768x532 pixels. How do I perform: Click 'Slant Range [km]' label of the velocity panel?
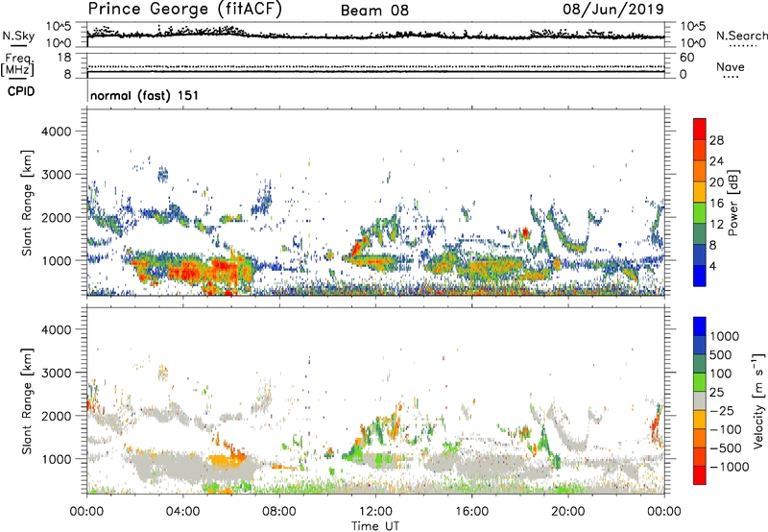tap(27, 400)
